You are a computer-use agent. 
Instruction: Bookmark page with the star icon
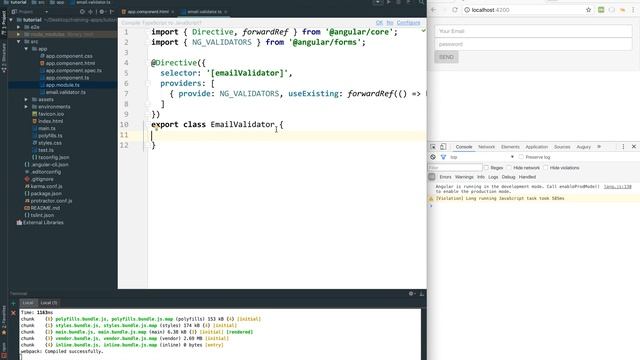coord(588,10)
